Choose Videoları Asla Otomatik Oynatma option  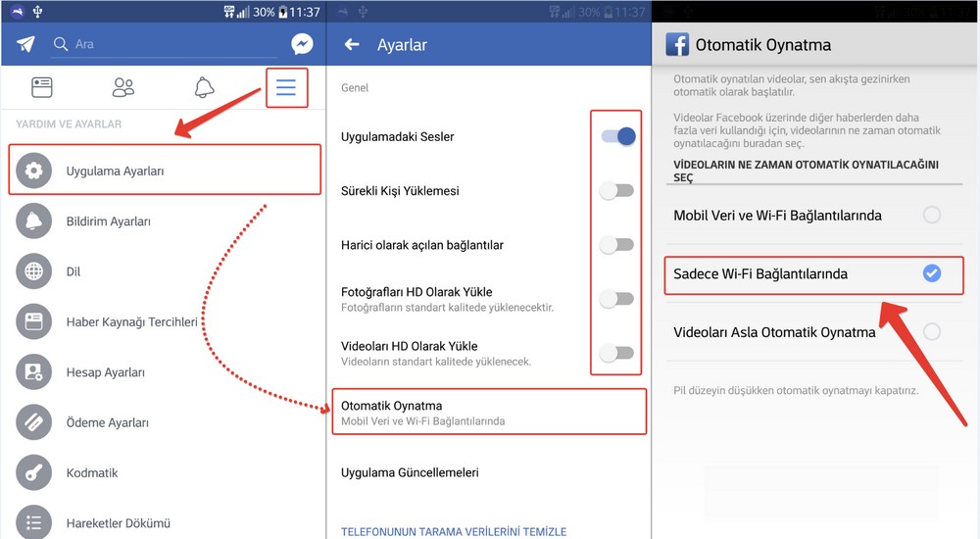point(931,332)
